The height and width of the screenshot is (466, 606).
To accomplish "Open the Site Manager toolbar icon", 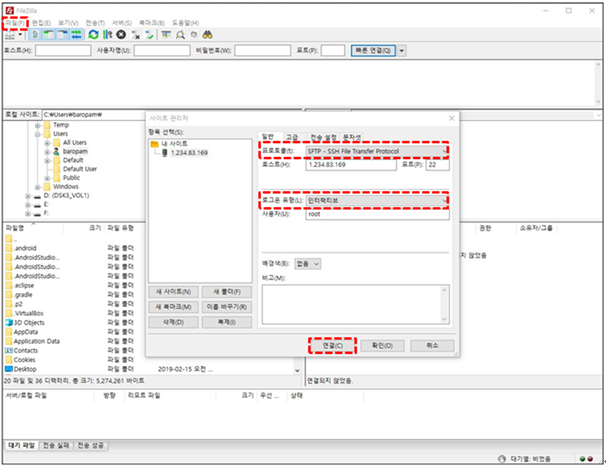I will click(10, 36).
